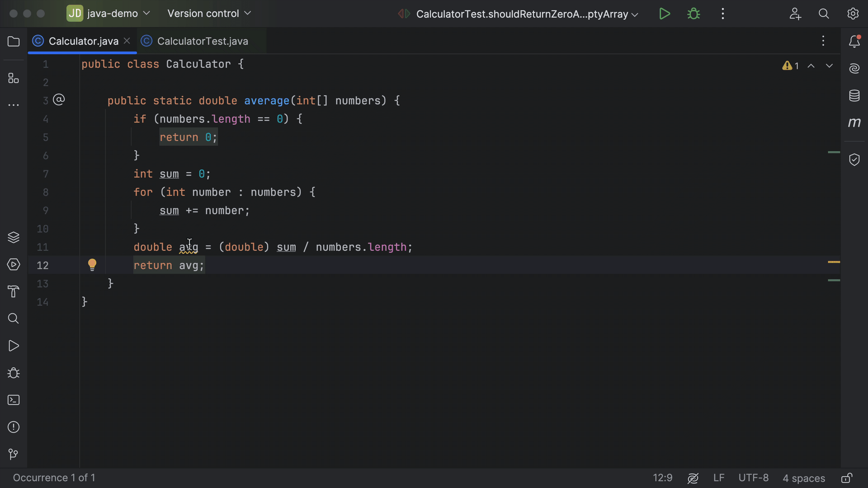Start a debugging session
The height and width of the screenshot is (488, 868).
point(694,14)
